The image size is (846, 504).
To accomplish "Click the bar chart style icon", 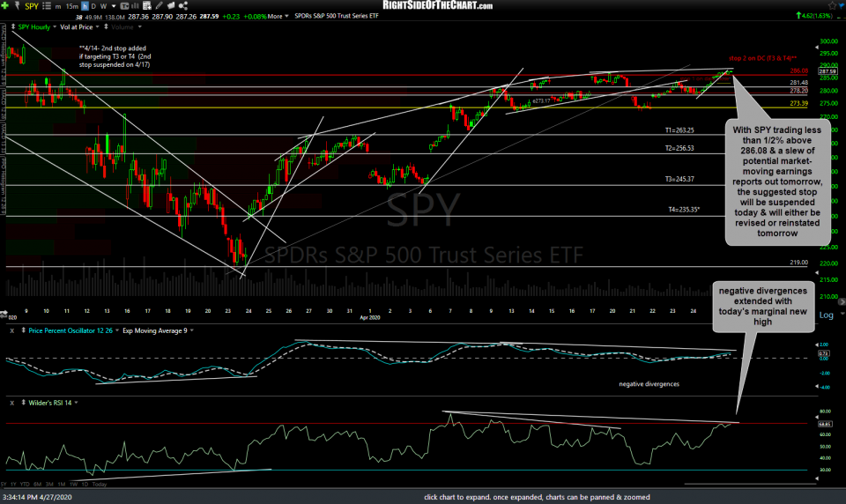I will point(135,6).
